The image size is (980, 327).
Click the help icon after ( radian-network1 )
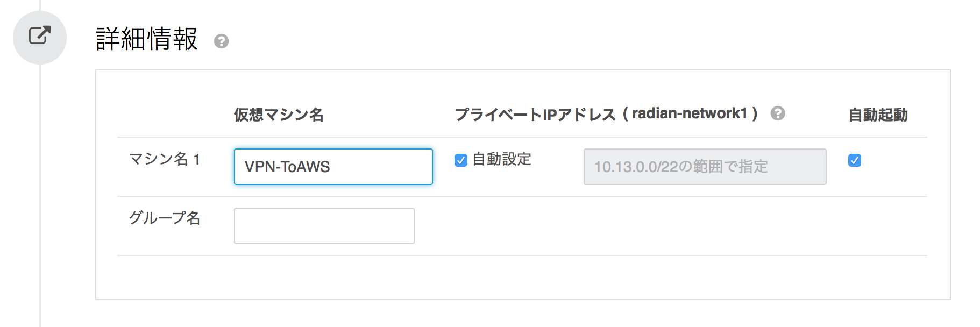coord(778,113)
